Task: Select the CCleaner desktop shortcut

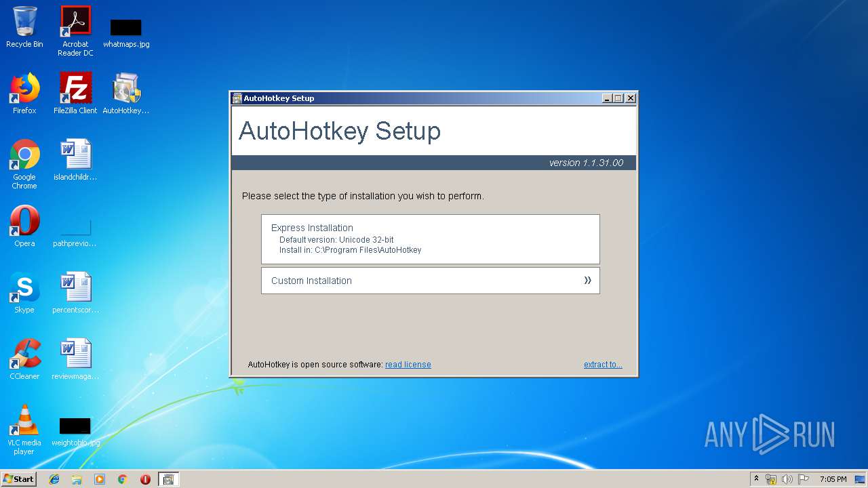Action: click(x=24, y=359)
